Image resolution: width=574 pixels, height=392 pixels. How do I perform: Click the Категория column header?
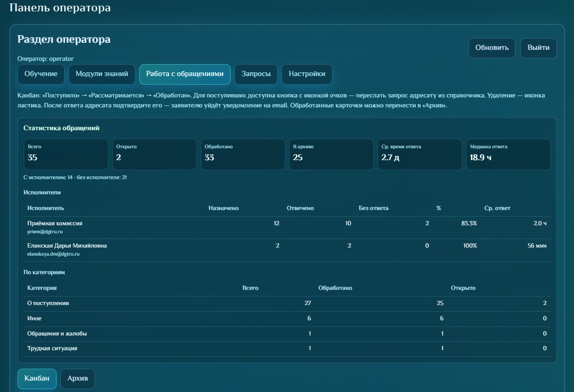(42, 288)
